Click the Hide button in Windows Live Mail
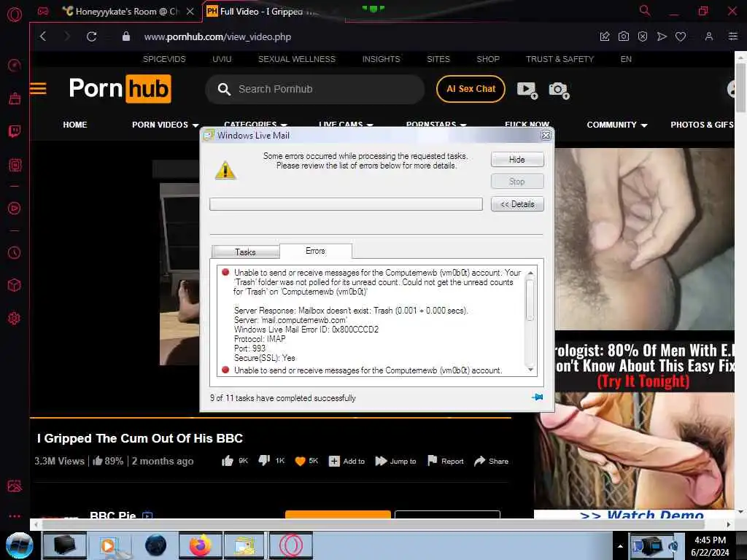Viewport: 747px width, 560px height. point(517,160)
